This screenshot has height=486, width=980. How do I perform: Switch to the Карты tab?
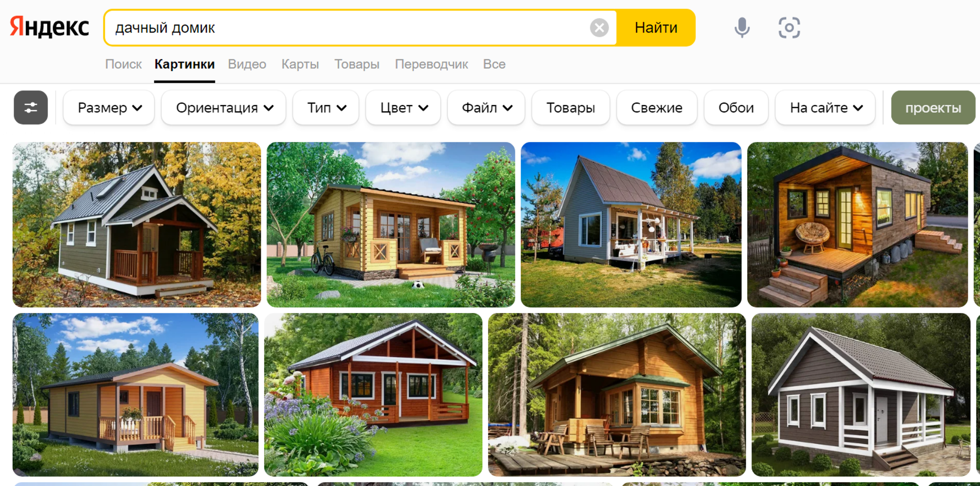click(x=300, y=64)
